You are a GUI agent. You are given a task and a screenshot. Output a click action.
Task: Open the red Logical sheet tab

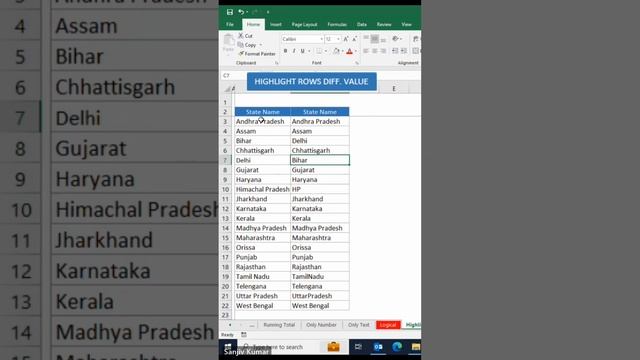click(x=388, y=325)
